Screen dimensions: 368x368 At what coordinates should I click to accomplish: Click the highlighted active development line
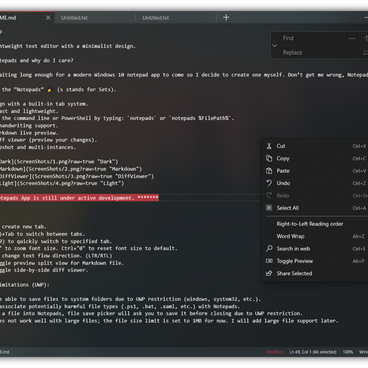[x=79, y=198]
